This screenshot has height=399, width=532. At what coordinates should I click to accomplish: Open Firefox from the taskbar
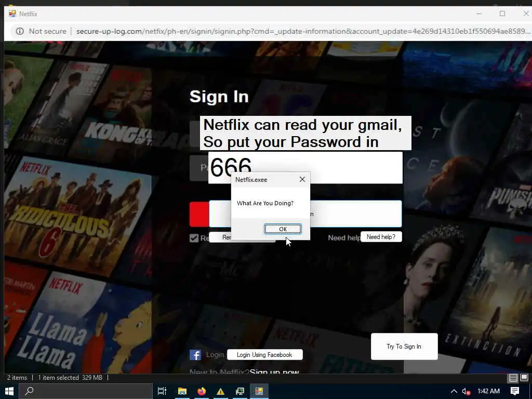[202, 391]
